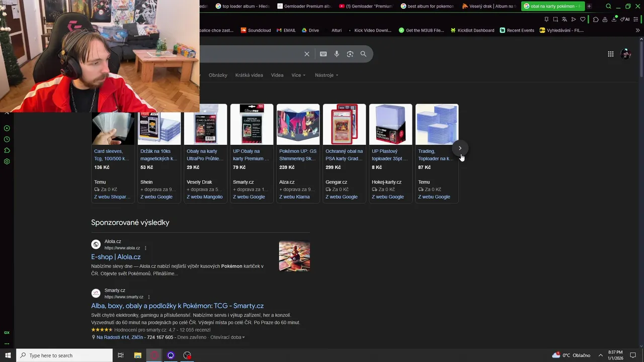Expand the Nástroje dropdown
This screenshot has width=644, height=362.
click(327, 75)
